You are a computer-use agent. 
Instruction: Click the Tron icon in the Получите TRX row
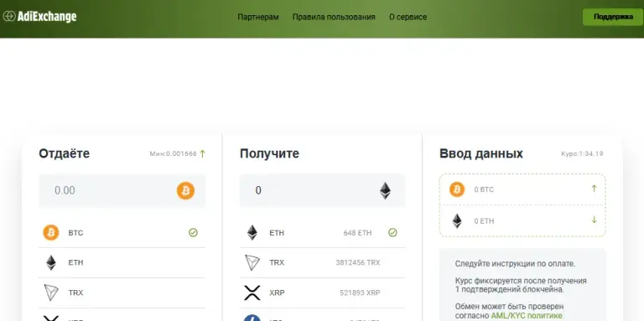pos(252,262)
